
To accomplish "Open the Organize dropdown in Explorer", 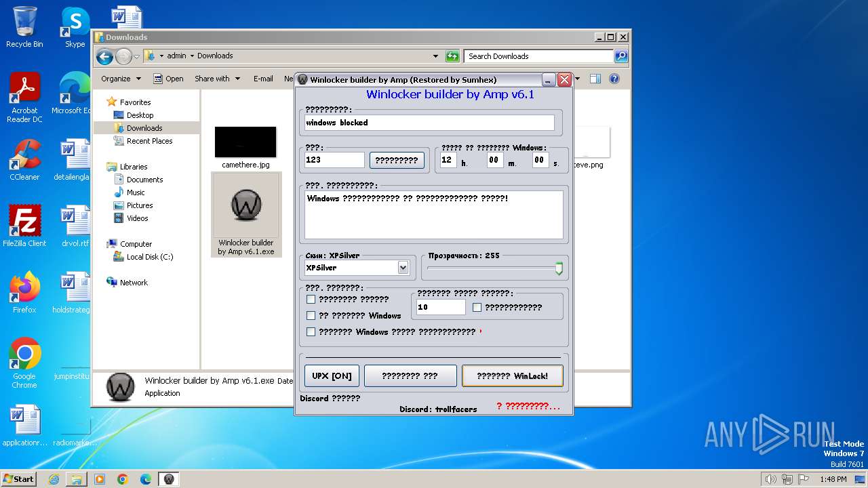I will [121, 79].
